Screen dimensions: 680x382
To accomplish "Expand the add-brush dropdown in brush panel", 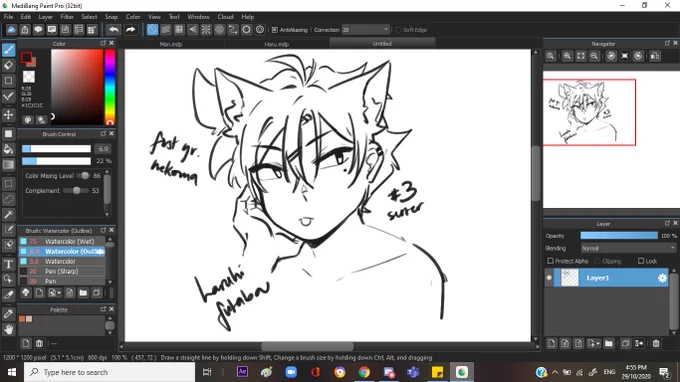I will click(x=54, y=293).
